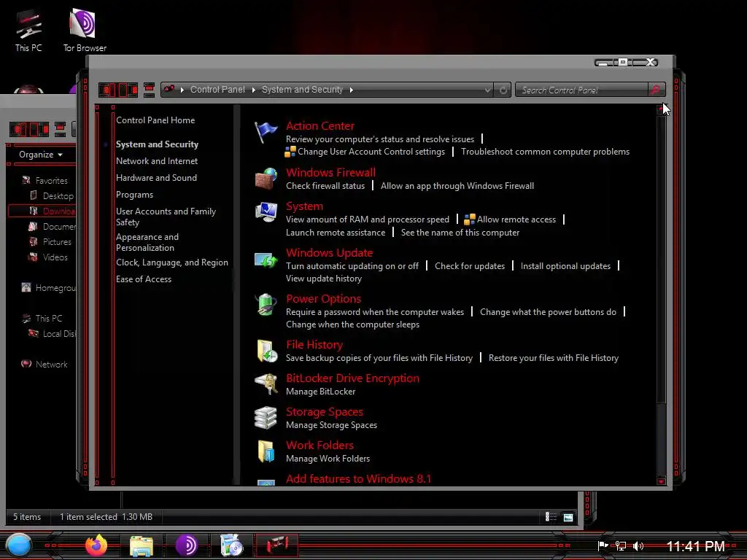
Task: Go to Control Panel Home
Action: click(x=155, y=120)
